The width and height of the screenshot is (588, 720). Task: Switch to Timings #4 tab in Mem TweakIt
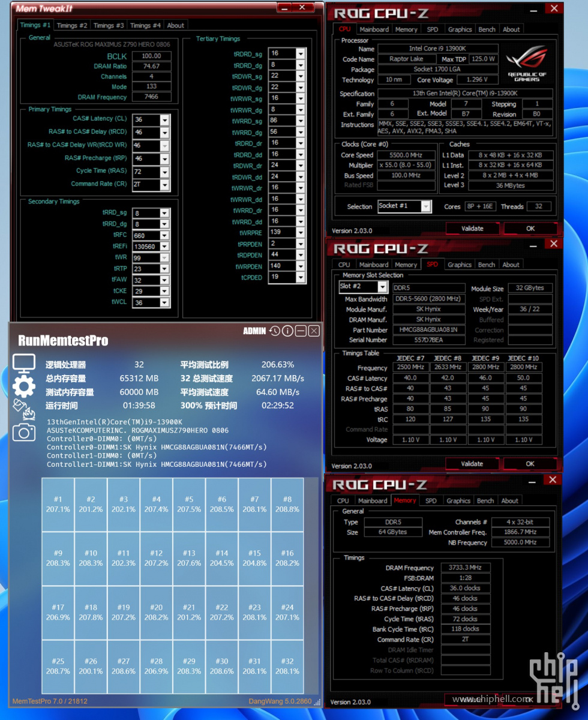click(145, 25)
